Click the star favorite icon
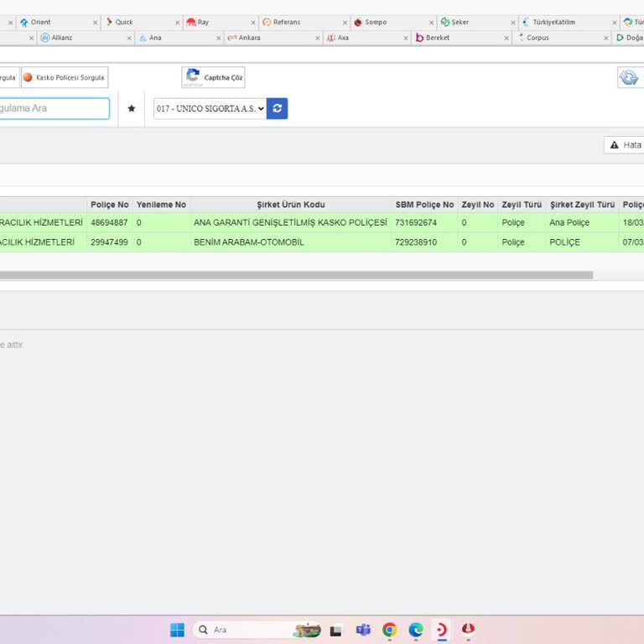The width and height of the screenshot is (644, 644). pos(131,108)
